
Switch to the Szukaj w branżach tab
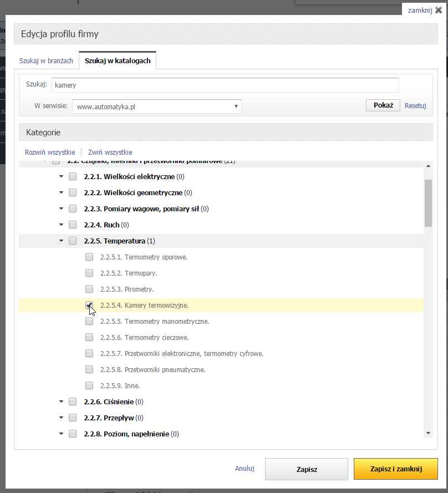click(x=46, y=61)
